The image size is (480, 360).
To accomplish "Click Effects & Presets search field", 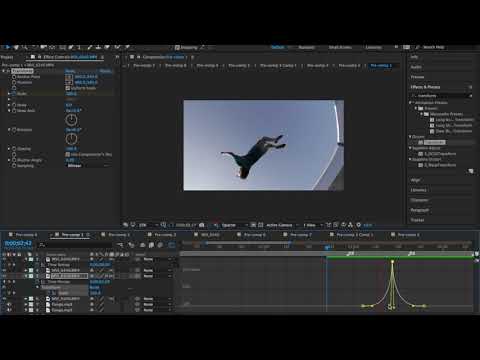I will coord(441,96).
